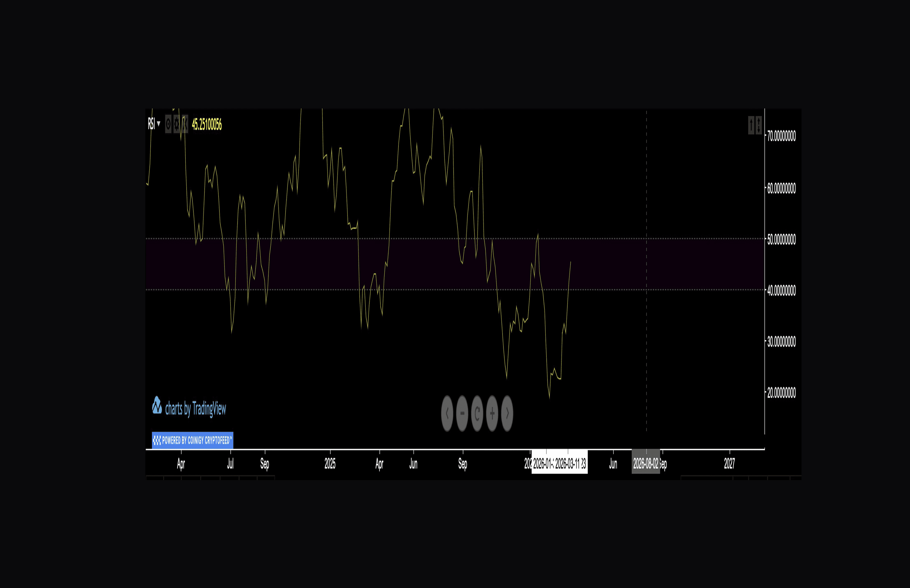Zoom in chart with plus button

tap(492, 413)
